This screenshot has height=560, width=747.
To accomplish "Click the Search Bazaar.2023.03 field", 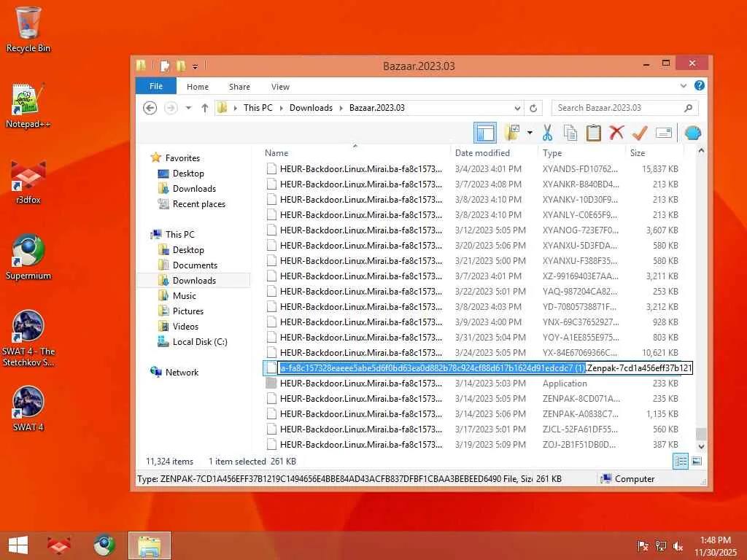I will point(625,108).
